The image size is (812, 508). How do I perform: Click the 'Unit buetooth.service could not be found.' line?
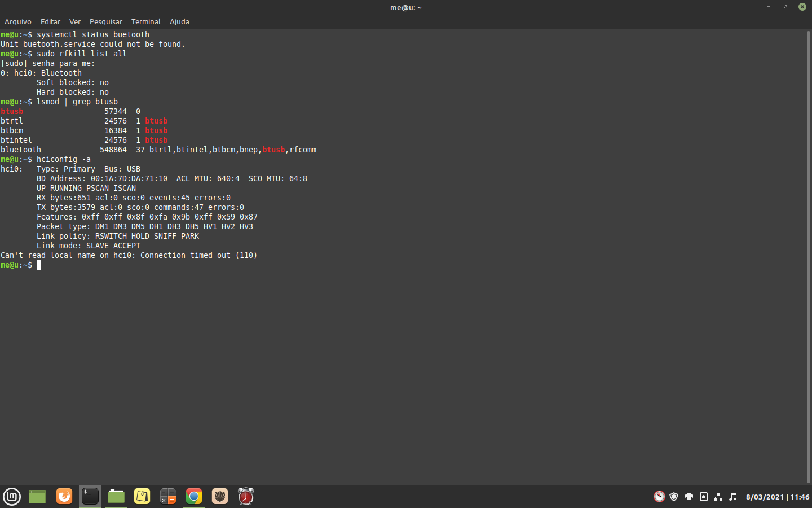click(92, 44)
